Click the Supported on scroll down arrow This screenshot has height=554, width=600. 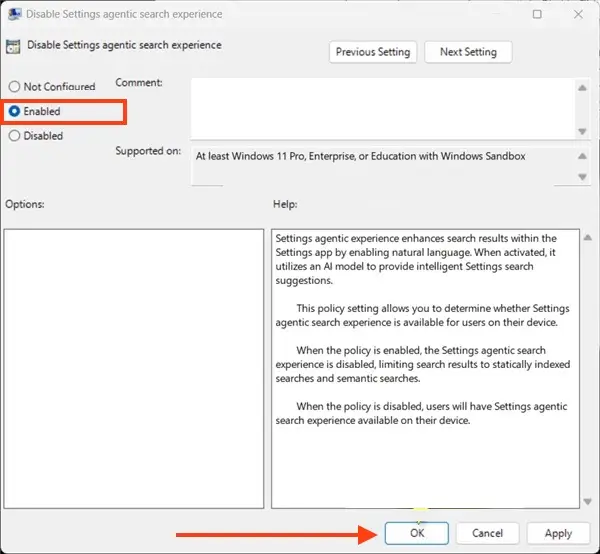(582, 177)
